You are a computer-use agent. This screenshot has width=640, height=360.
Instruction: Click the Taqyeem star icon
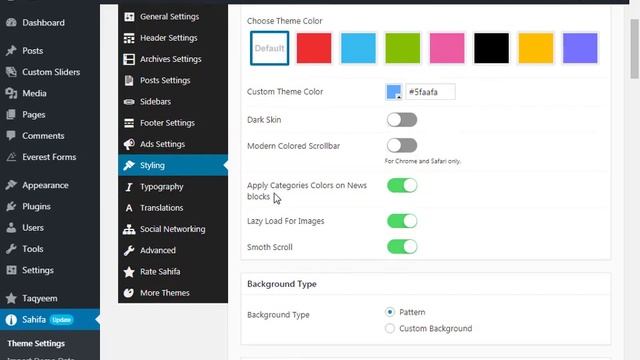pyautogui.click(x=11, y=298)
